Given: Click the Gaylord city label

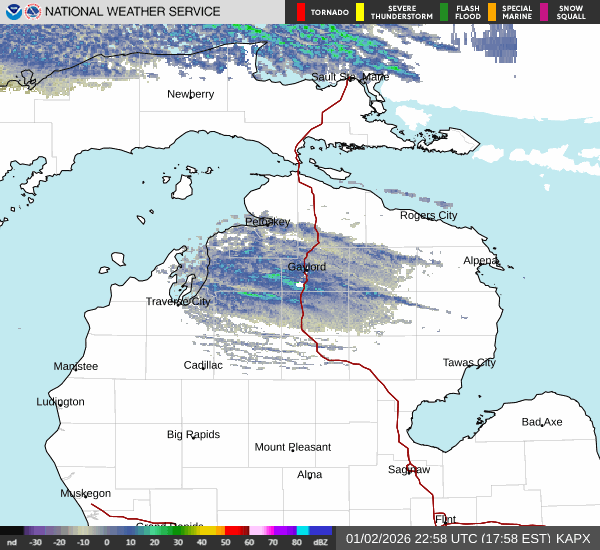Looking at the screenshot, I should (307, 267).
